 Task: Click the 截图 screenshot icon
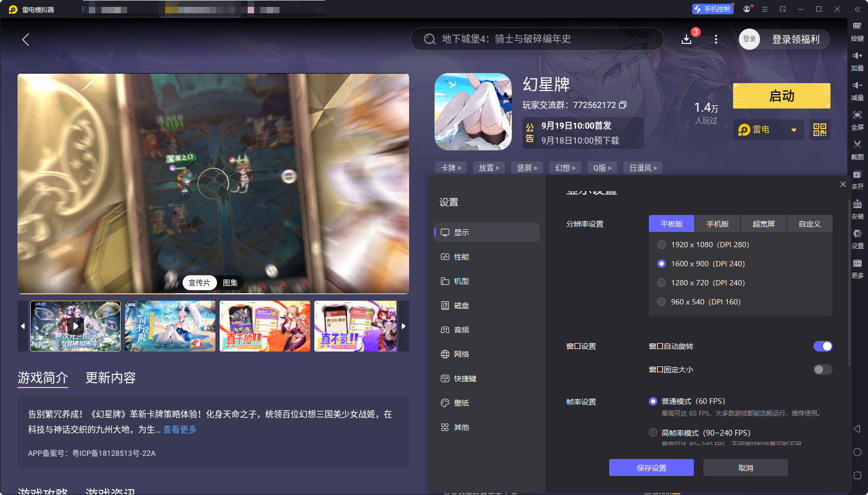point(857,150)
